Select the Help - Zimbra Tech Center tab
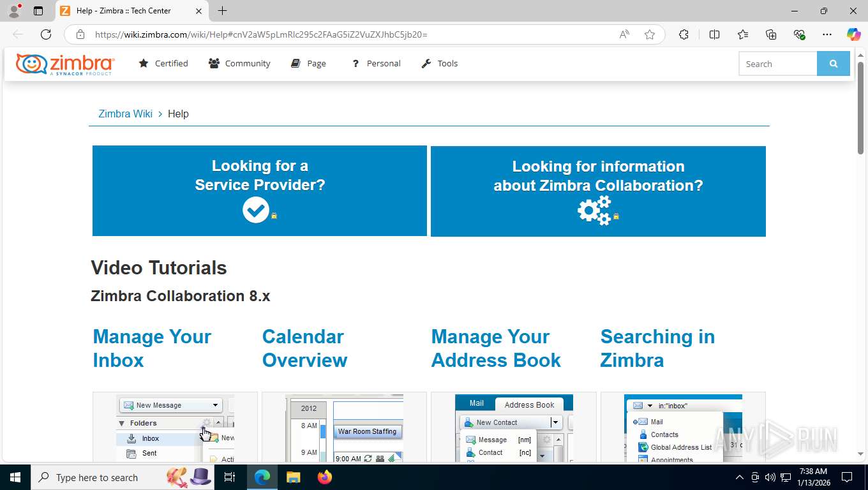Viewport: 868px width, 490px height. pyautogui.click(x=131, y=11)
